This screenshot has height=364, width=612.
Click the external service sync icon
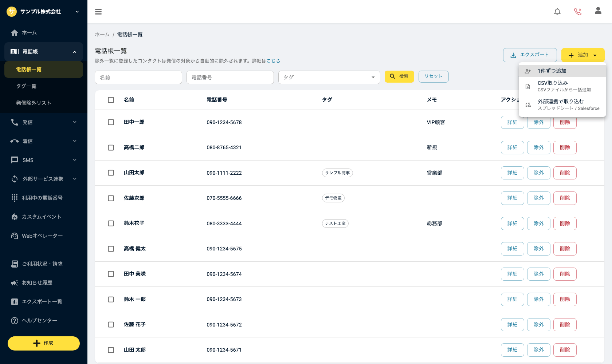[15, 179]
